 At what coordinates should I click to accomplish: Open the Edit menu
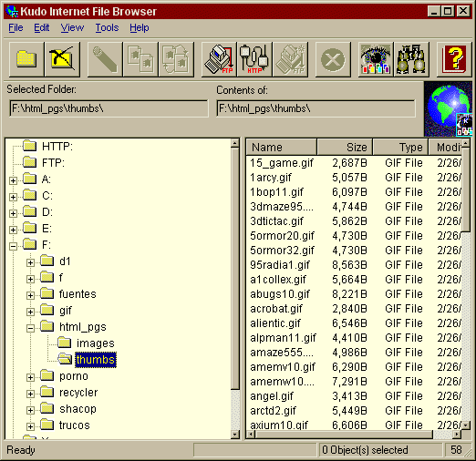(x=42, y=28)
